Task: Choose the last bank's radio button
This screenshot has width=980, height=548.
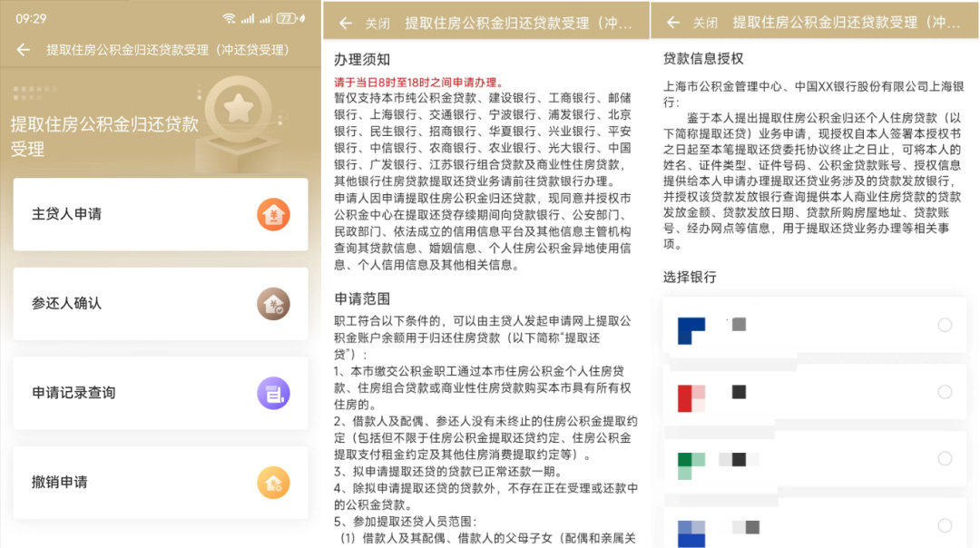Action: click(945, 525)
